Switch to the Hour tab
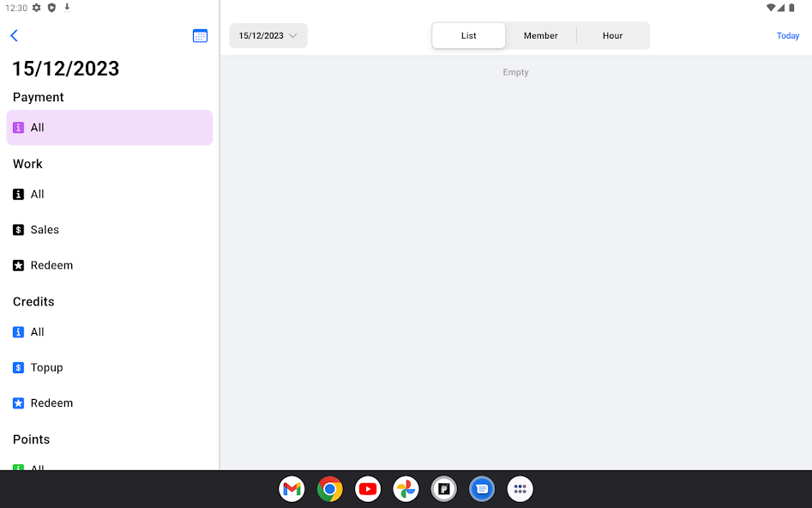Viewport: 812px width, 508px height. pyautogui.click(x=612, y=35)
